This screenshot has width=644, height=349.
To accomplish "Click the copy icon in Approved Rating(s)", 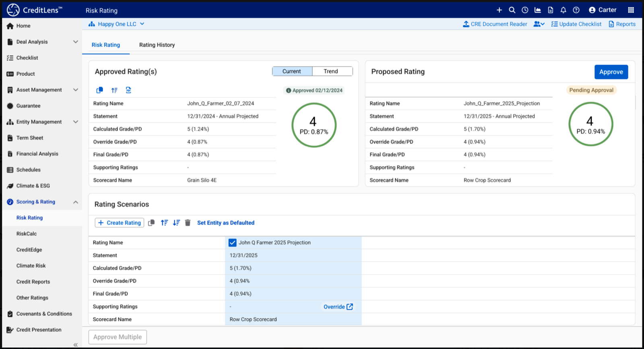I will click(x=100, y=90).
